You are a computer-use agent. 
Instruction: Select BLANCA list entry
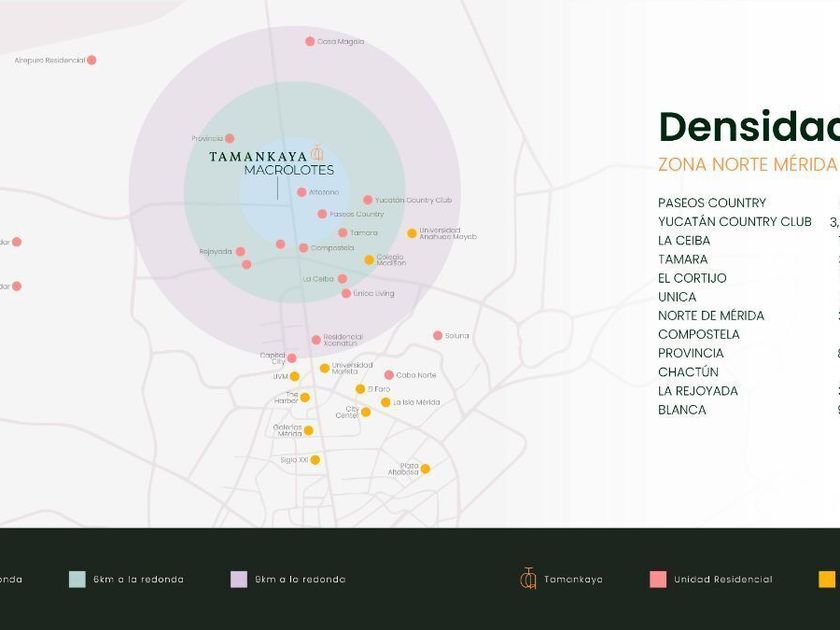(x=682, y=410)
